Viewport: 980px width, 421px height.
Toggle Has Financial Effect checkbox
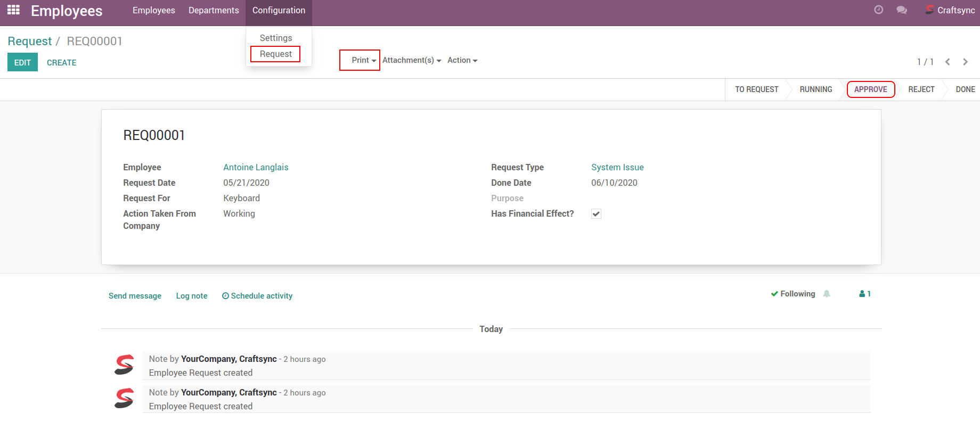pyautogui.click(x=596, y=214)
